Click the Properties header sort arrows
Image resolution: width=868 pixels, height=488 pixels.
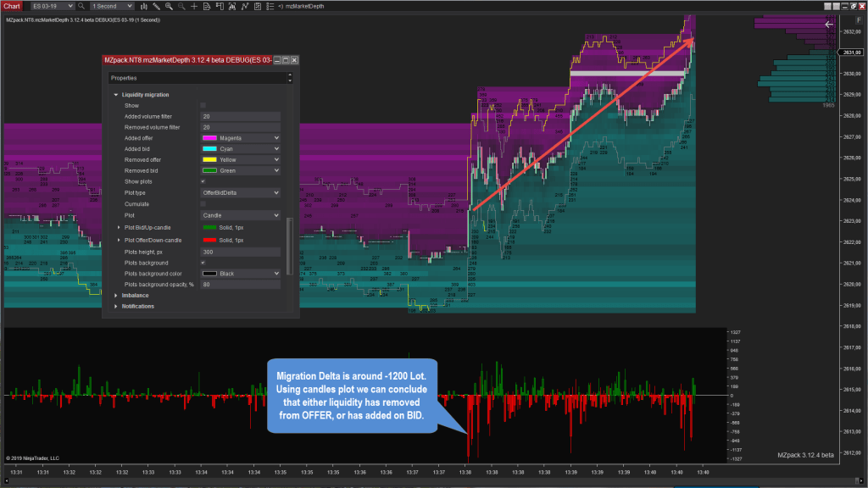click(x=290, y=78)
